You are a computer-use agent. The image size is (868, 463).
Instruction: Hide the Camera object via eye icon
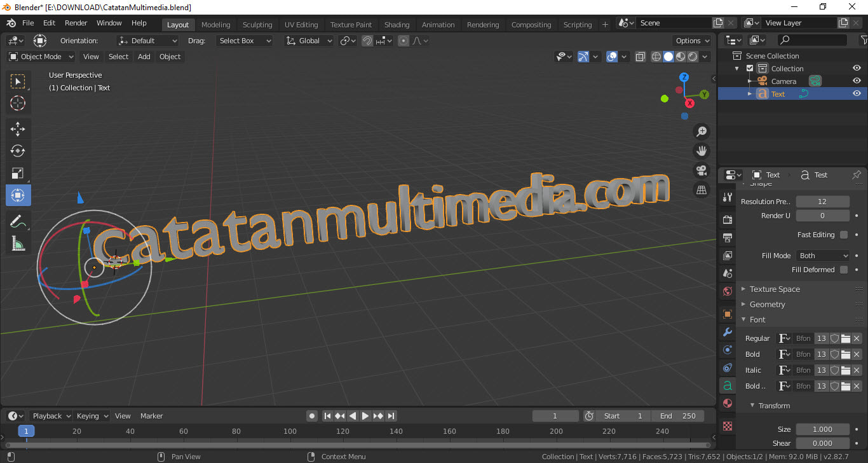pyautogui.click(x=857, y=81)
